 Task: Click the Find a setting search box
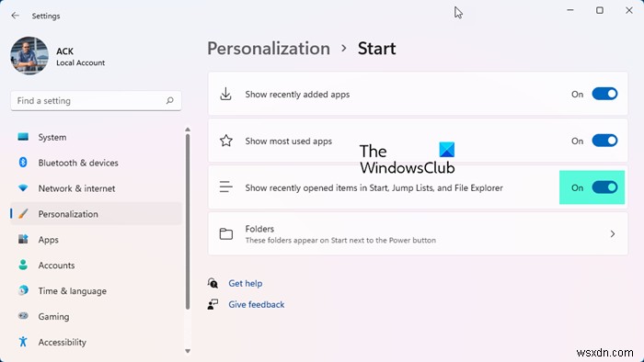[96, 101]
